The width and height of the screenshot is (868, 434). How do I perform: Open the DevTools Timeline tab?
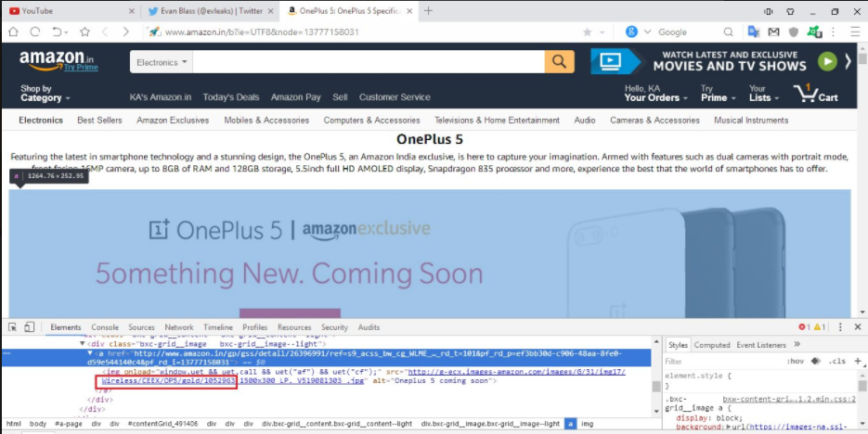point(218,326)
